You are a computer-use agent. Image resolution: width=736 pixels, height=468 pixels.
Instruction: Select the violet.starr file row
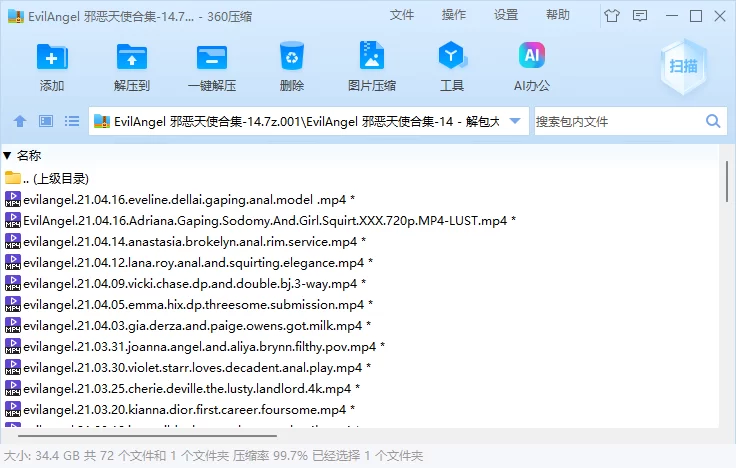tap(360, 368)
